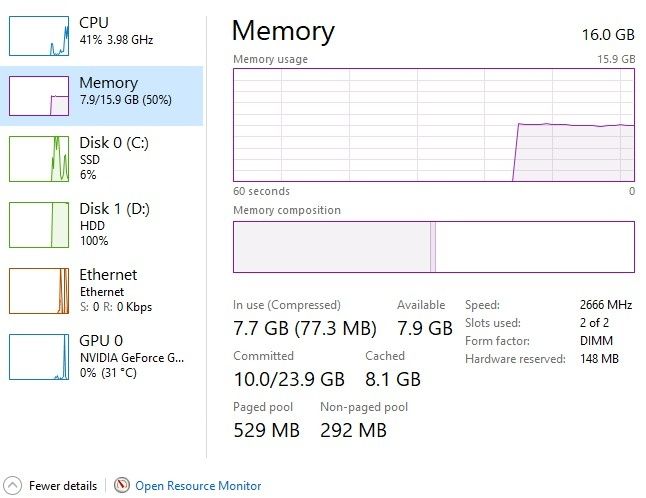Click the Fewer details collapse arrow icon
The width and height of the screenshot is (646, 498).
[12, 486]
